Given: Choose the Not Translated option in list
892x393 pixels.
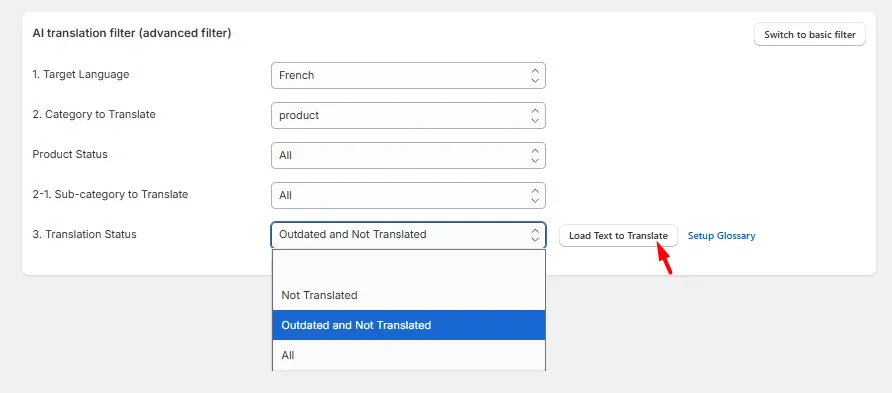Looking at the screenshot, I should tap(408, 295).
